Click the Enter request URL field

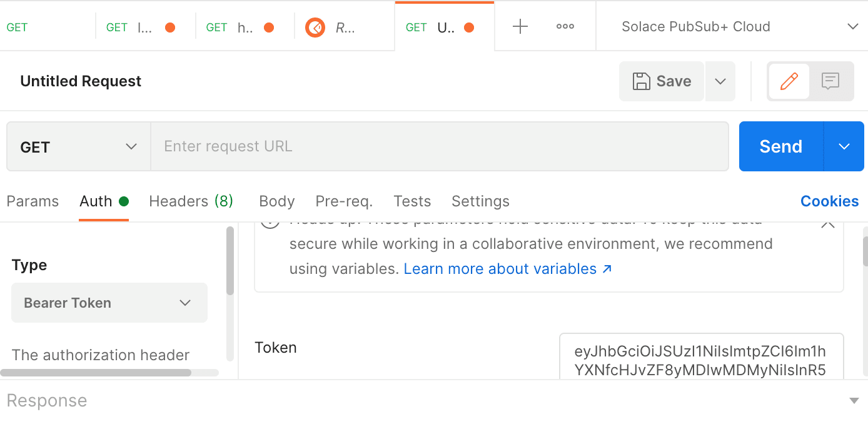[x=439, y=146]
